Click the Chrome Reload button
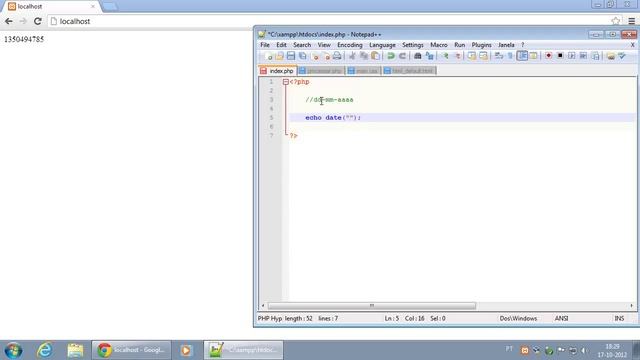This screenshot has width=640, height=360. 38,21
